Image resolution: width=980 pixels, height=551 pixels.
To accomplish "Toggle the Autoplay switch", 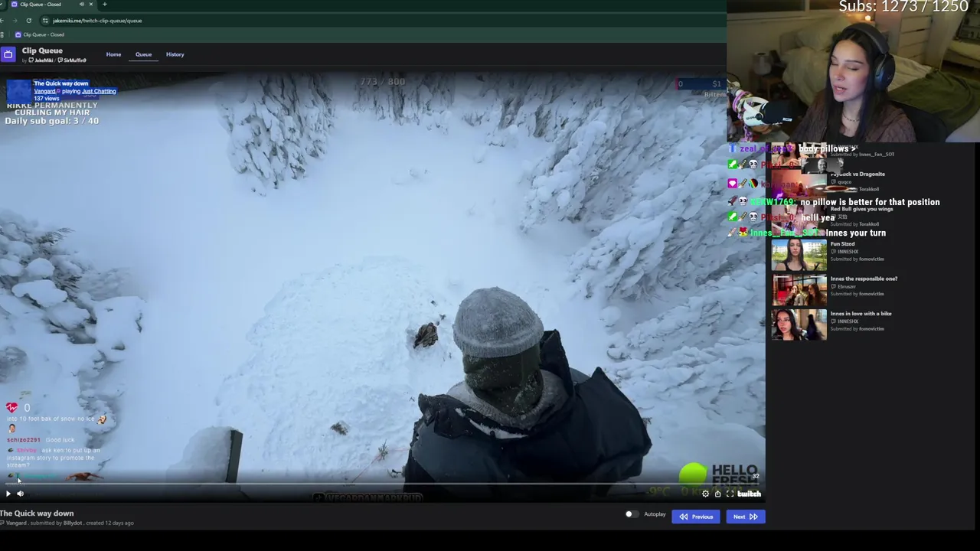I will click(631, 514).
